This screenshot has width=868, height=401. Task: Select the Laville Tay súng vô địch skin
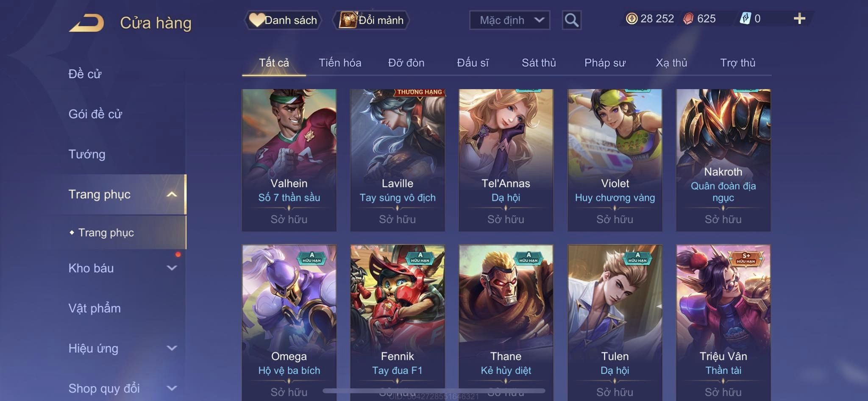click(x=398, y=160)
